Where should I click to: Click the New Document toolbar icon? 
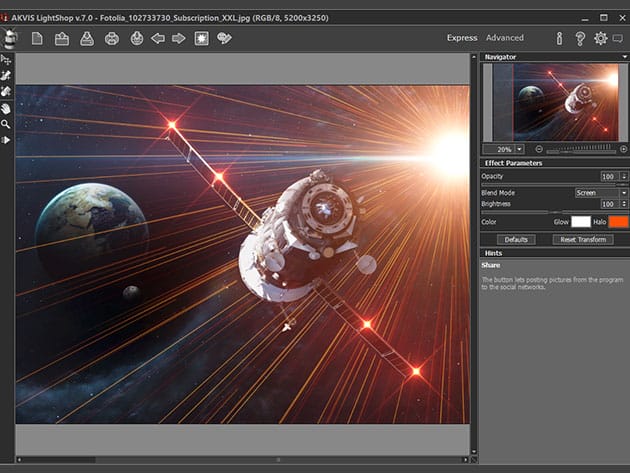[37, 39]
